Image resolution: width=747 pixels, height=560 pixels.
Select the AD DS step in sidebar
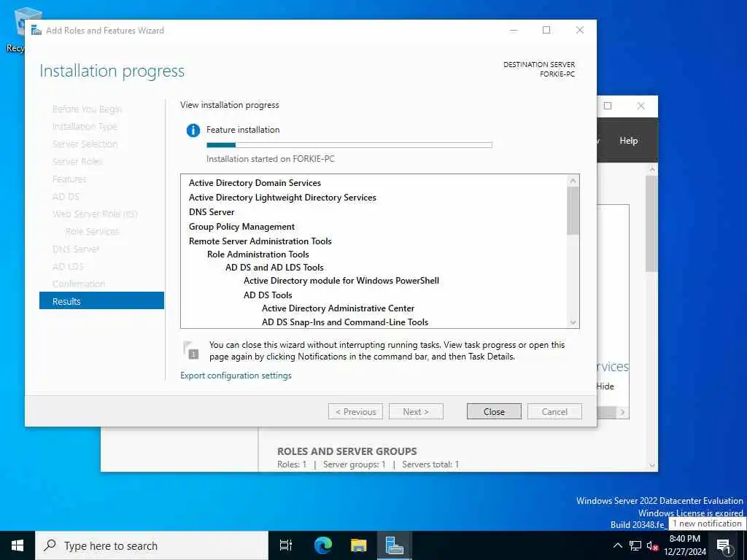(x=66, y=197)
